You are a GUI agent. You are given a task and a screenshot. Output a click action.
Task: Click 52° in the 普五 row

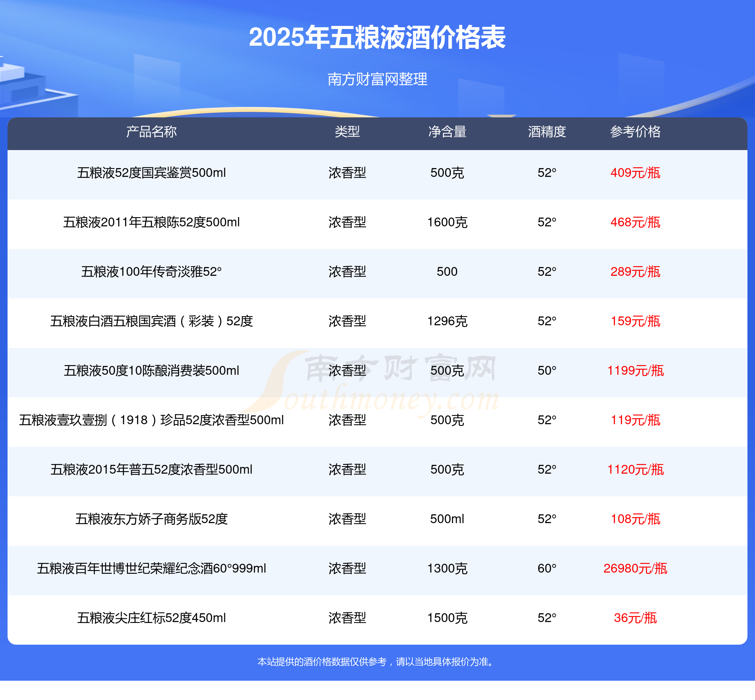547,469
